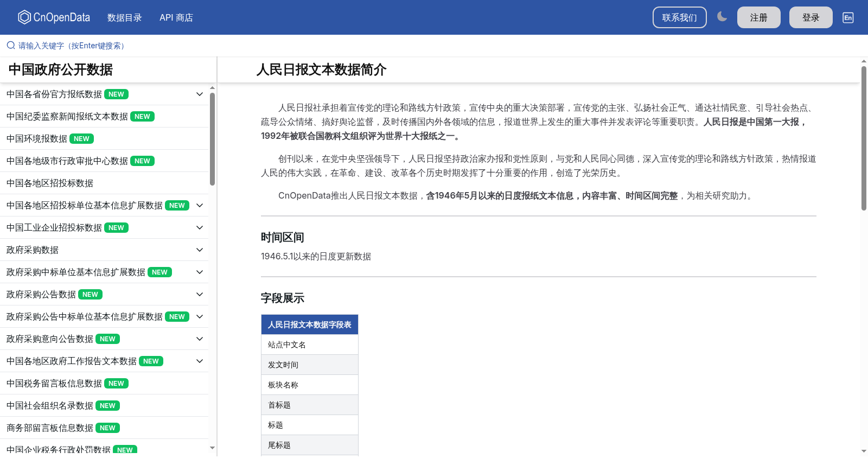Screen dimensions: 868x465
Task: Click table header 人民日报文本数据字段表
Action: 310,324
